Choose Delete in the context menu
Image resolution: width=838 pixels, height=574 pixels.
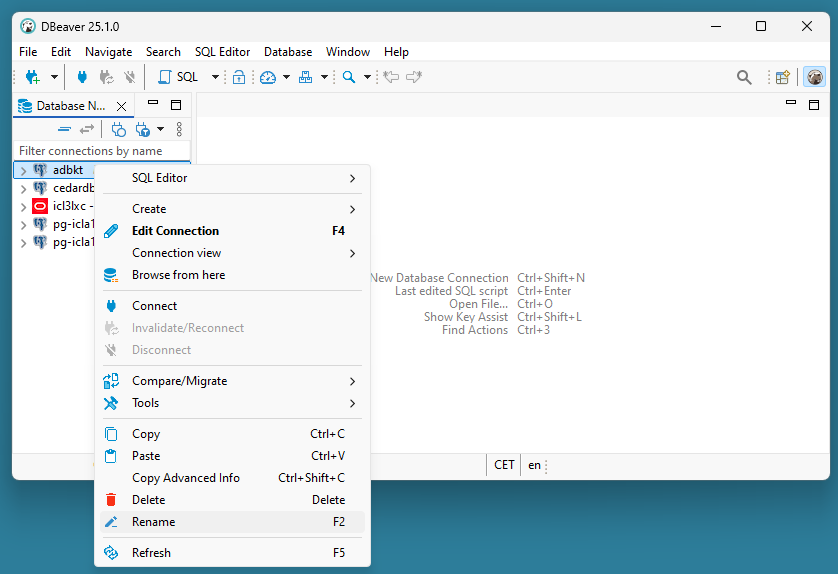[x=232, y=500]
